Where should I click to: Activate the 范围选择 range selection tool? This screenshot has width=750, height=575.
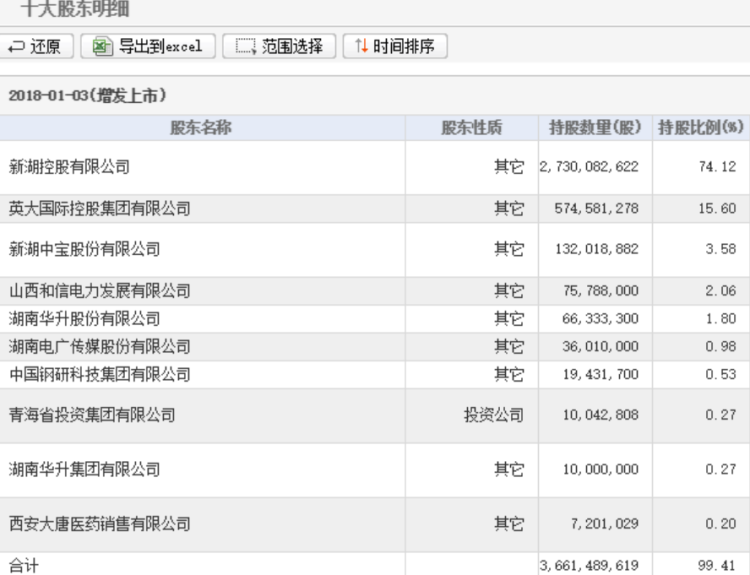click(x=279, y=46)
